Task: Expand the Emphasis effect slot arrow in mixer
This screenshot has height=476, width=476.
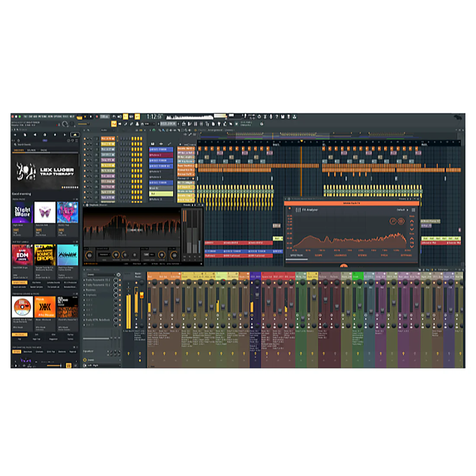Action: coord(84,295)
